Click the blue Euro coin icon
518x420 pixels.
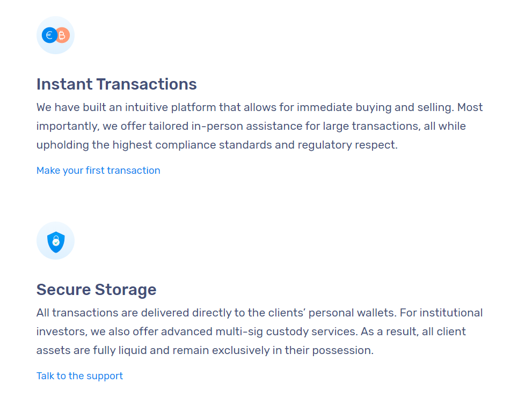point(49,35)
